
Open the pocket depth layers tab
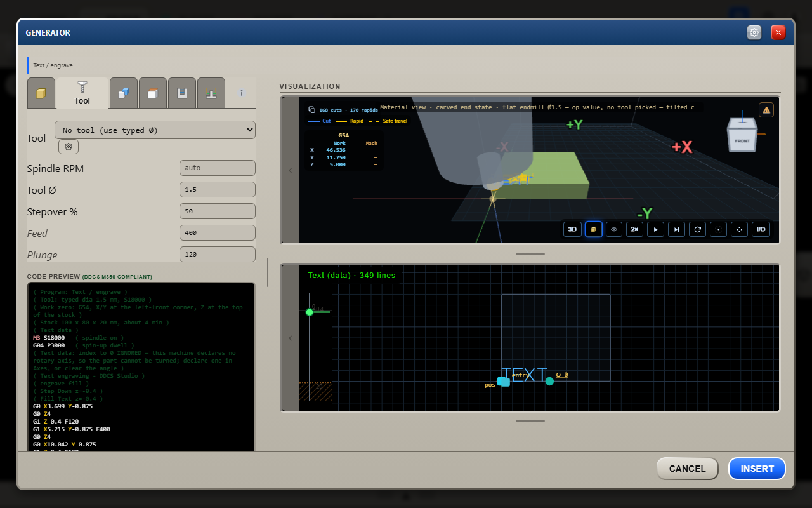[x=181, y=93]
